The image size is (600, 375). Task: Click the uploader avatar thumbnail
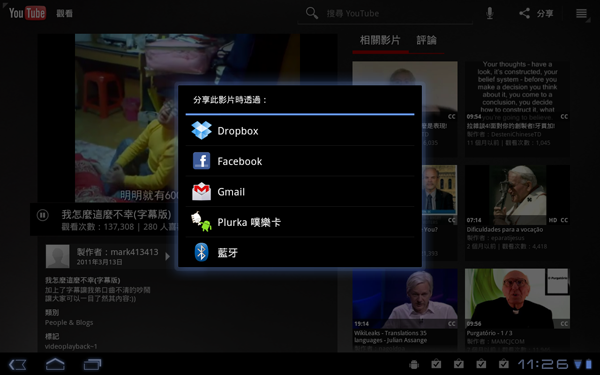[x=57, y=256]
